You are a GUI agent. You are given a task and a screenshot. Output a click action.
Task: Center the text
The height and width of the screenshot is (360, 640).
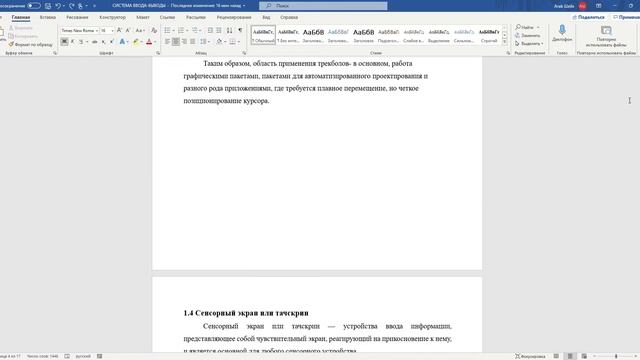176,42
